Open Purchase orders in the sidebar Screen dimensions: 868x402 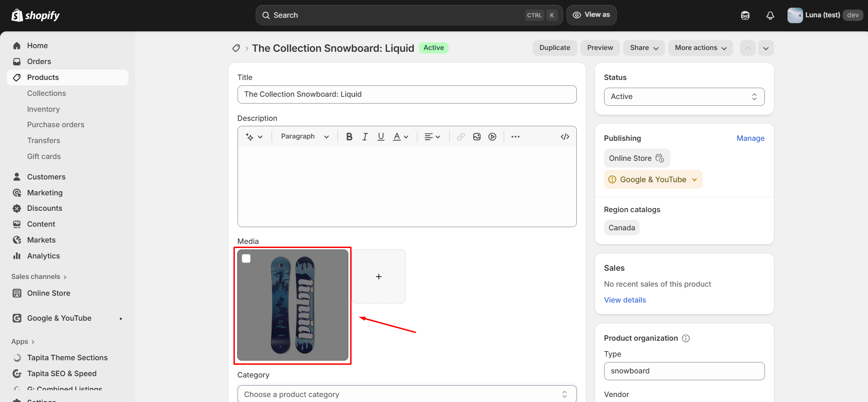tap(56, 124)
